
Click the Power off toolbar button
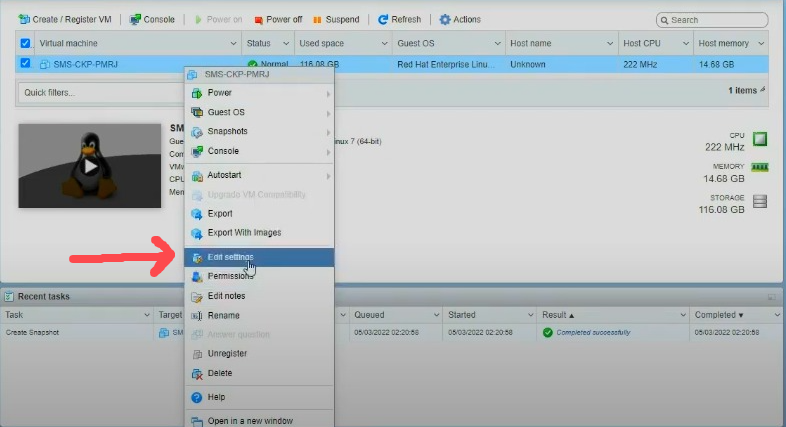tap(278, 20)
